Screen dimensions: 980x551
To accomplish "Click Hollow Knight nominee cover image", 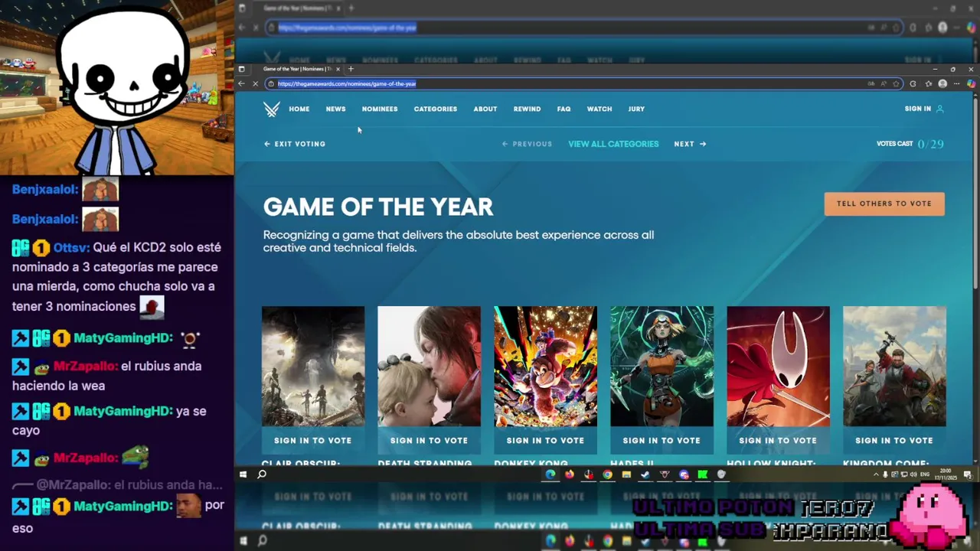I will 778,367.
